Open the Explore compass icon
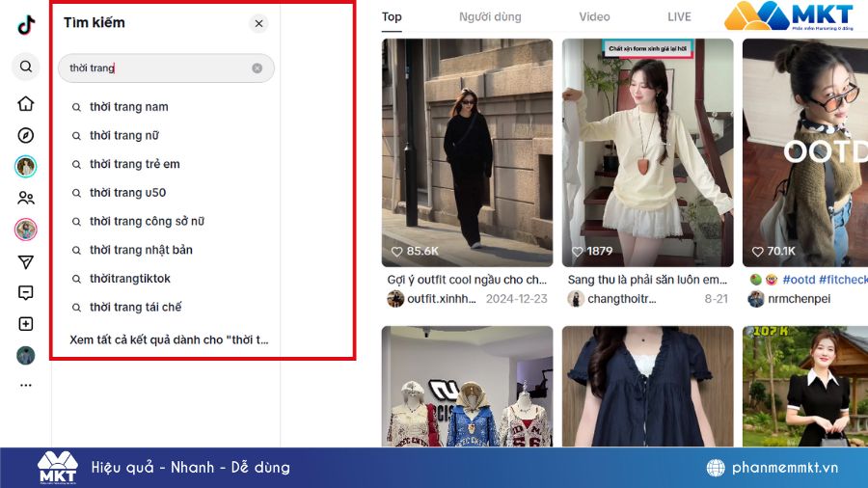This screenshot has height=488, width=868. pos(26,135)
